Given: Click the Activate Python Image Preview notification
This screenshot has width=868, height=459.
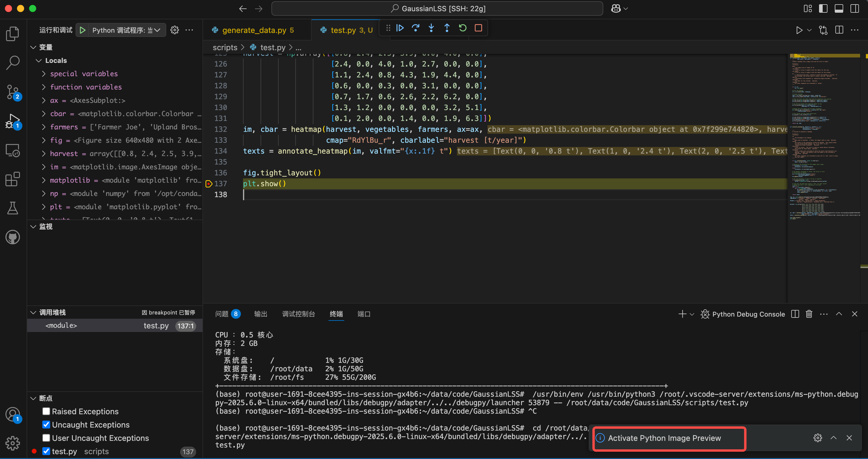Looking at the screenshot, I should 664,438.
